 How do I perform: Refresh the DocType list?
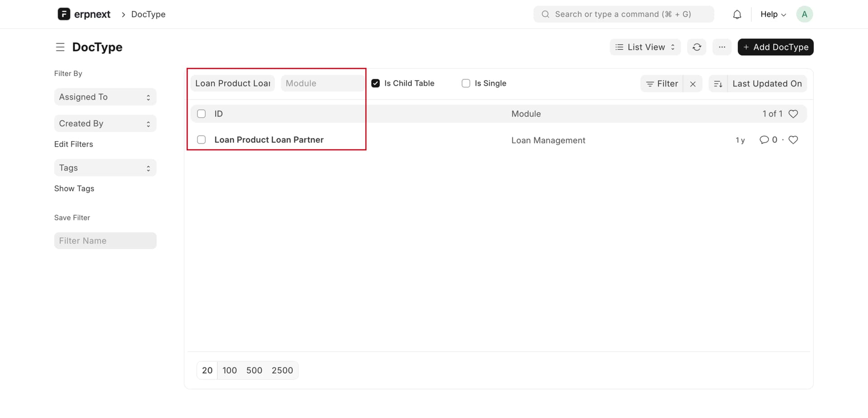point(697,47)
